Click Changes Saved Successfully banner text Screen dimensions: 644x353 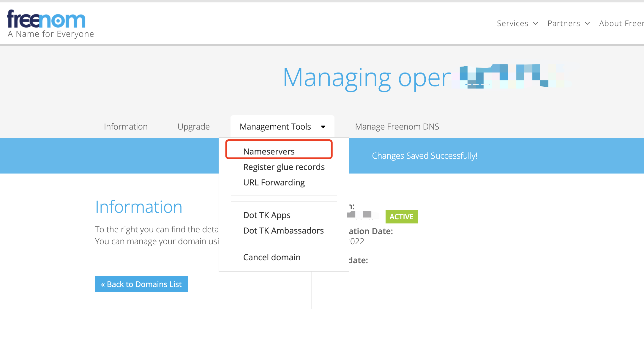(x=424, y=156)
